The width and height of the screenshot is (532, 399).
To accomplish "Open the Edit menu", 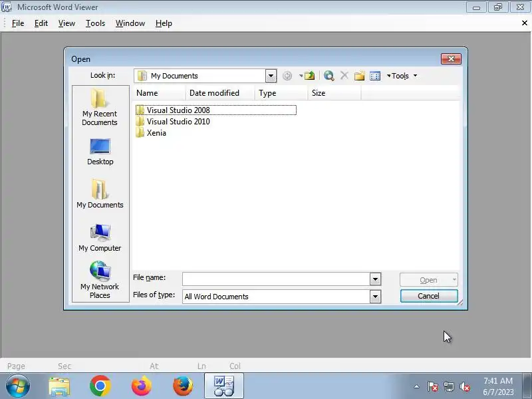I will [41, 23].
